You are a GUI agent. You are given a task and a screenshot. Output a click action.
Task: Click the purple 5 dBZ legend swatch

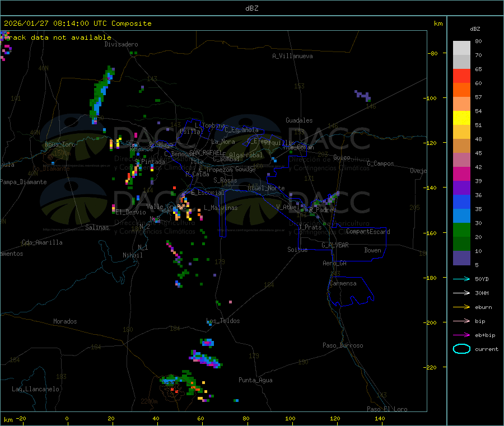point(461,258)
